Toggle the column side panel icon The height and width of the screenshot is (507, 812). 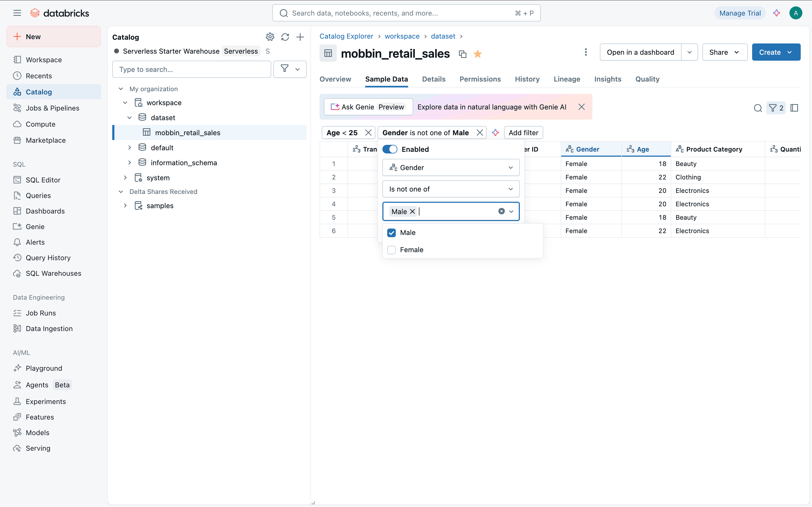click(x=794, y=108)
